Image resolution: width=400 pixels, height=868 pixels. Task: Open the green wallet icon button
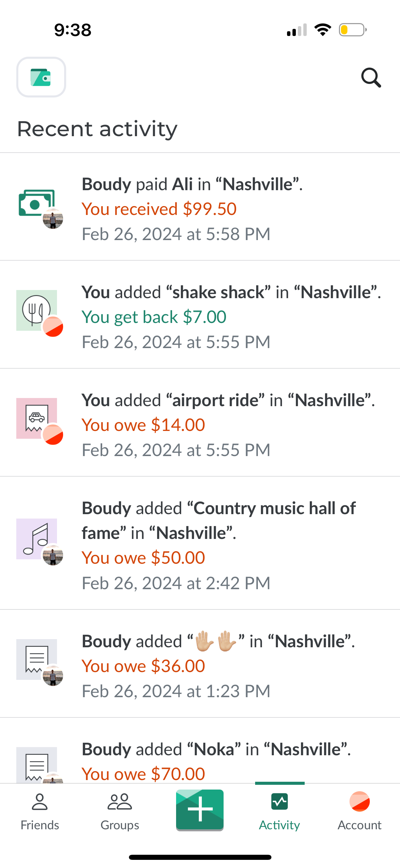[41, 77]
